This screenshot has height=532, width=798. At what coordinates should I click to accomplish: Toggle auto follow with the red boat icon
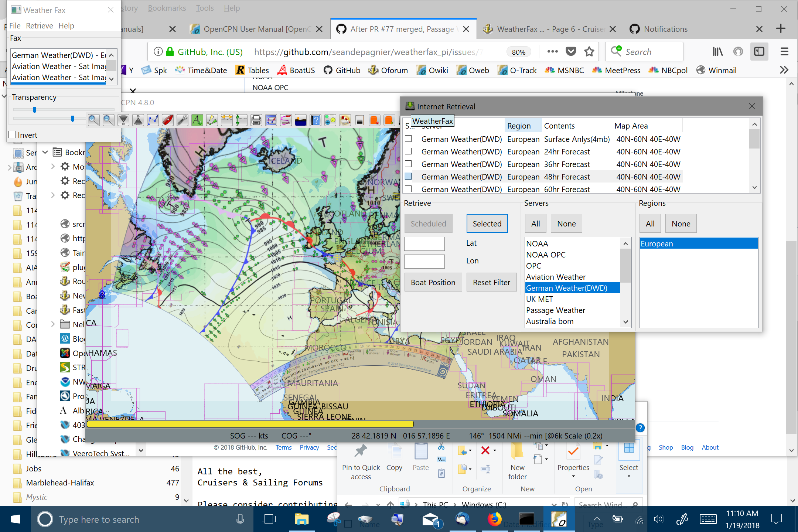click(168, 120)
